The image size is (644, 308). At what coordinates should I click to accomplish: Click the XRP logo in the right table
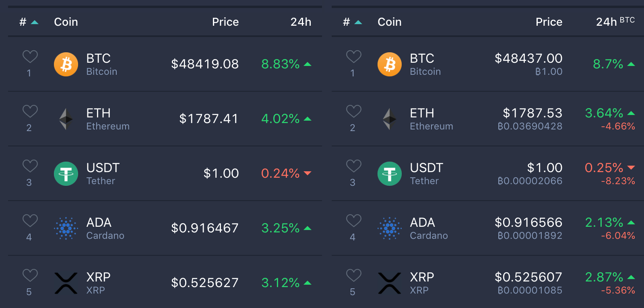(390, 283)
